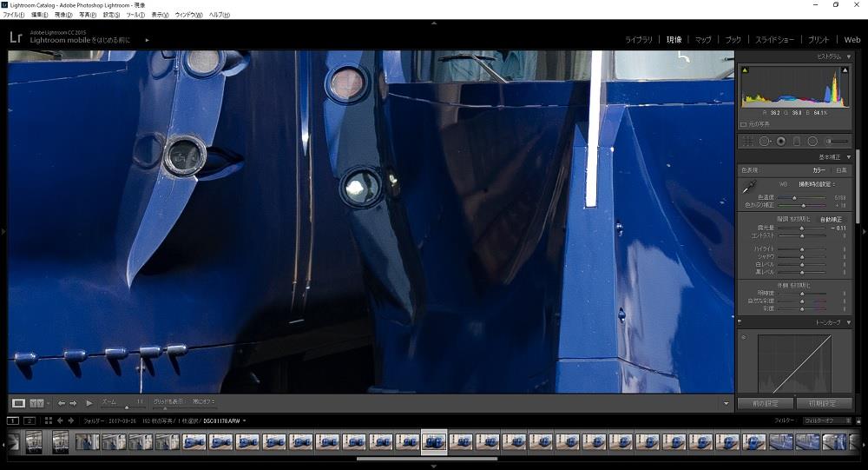Open the ヘルプ menu
Viewport: 868px width, 470px height.
click(220, 15)
